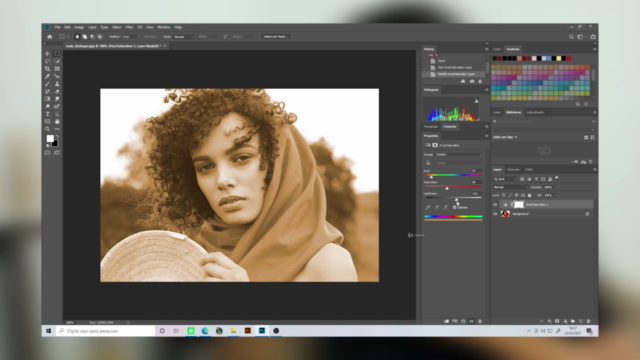
Task: Swap foreground and background colors
Action: point(57,136)
